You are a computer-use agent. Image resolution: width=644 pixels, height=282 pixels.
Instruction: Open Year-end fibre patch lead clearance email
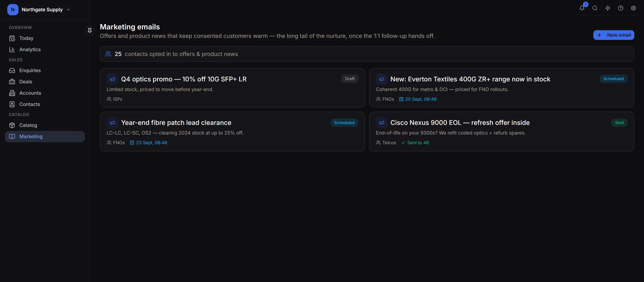point(232,131)
